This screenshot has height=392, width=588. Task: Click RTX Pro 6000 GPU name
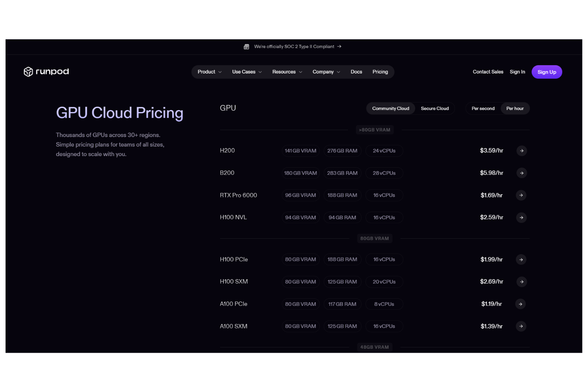[238, 195]
